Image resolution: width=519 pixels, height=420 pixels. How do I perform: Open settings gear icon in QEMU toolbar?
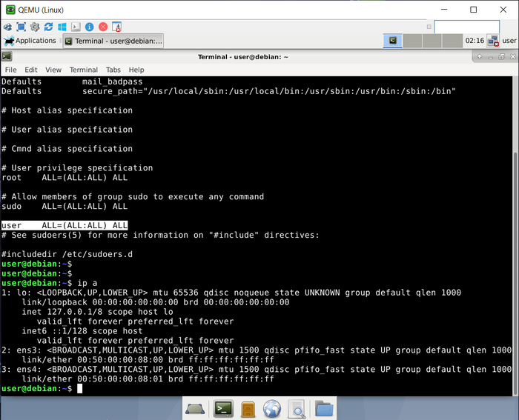point(35,27)
